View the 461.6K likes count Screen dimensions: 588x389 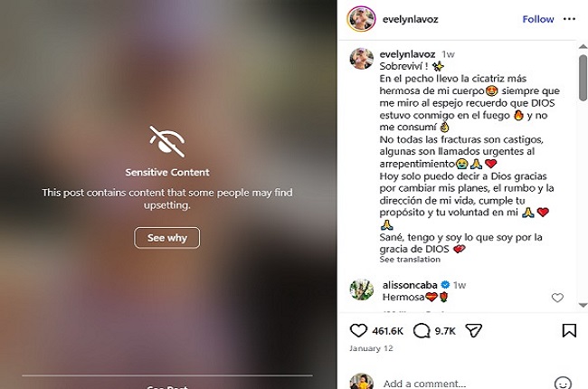coord(387,331)
